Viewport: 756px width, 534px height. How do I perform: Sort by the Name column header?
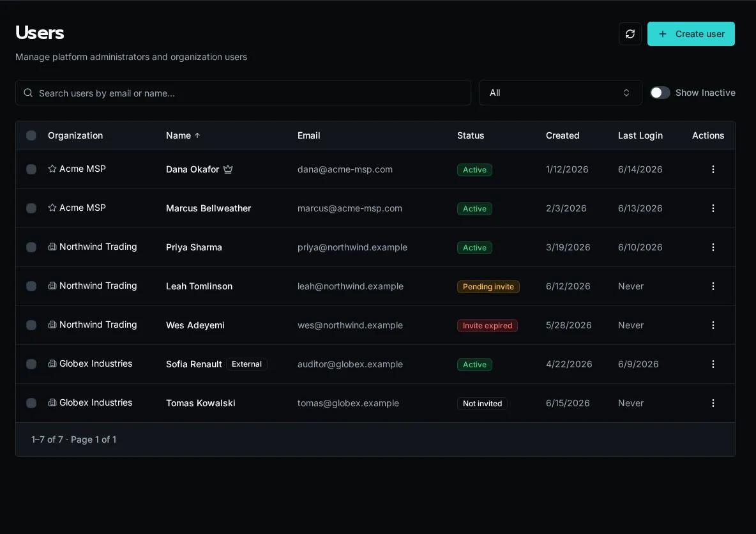click(183, 135)
